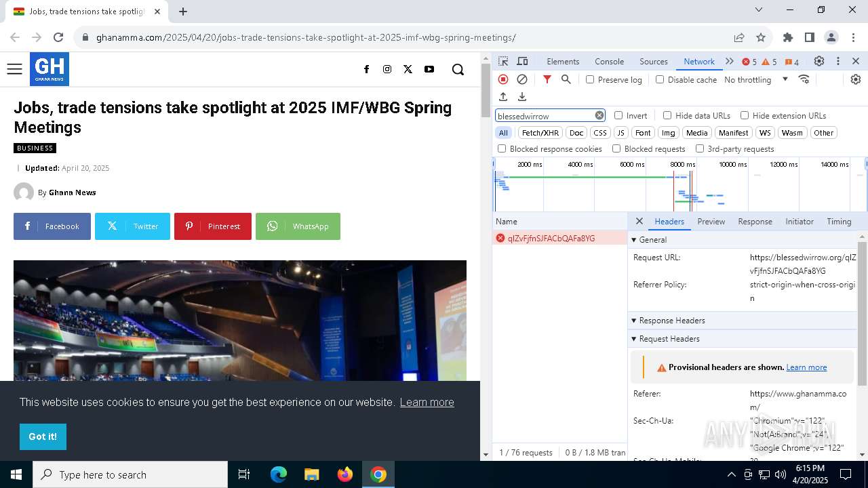Select the Fetch/XHR filter type
Image resolution: width=868 pixels, height=488 pixels.
click(x=540, y=133)
